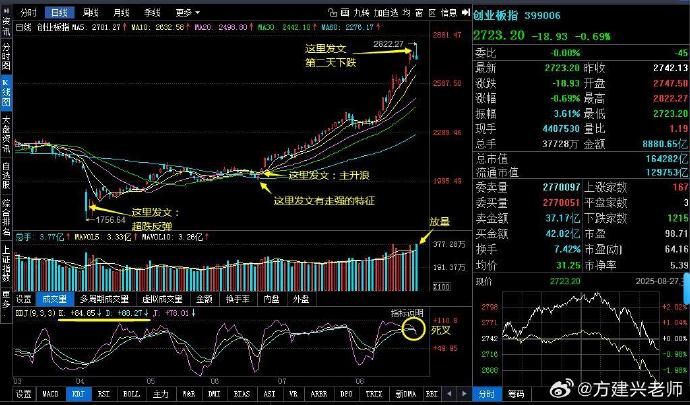The height and width of the screenshot is (405, 690).
Task: Switch to 多周期成交量 tab
Action: (x=105, y=299)
